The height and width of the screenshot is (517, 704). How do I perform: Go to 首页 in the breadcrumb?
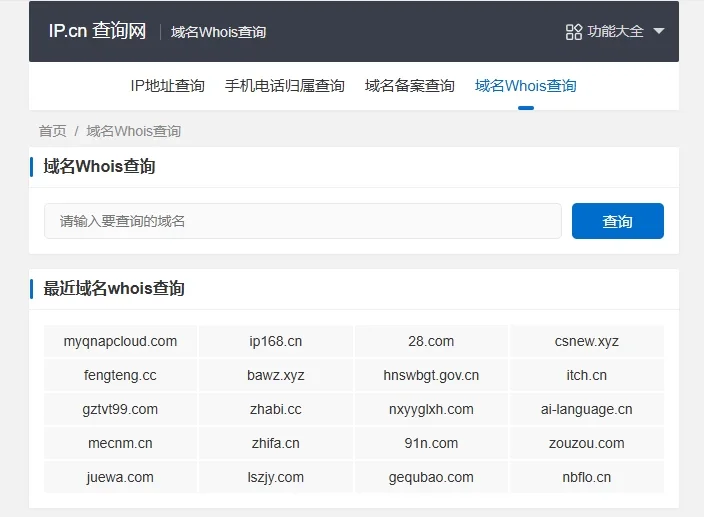tap(52, 131)
